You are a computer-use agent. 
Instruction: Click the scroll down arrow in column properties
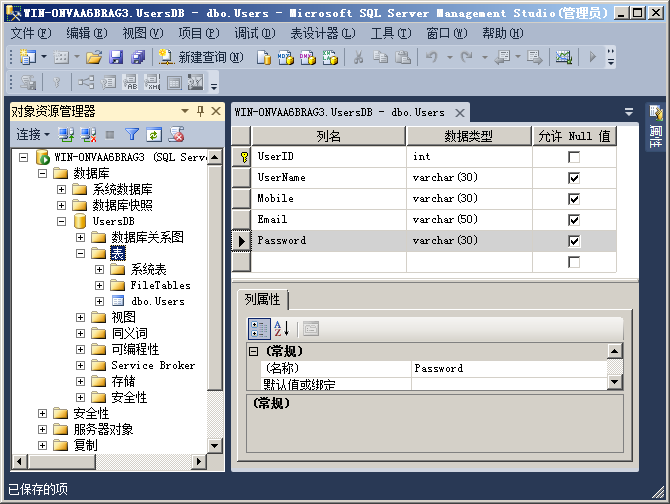coord(614,381)
